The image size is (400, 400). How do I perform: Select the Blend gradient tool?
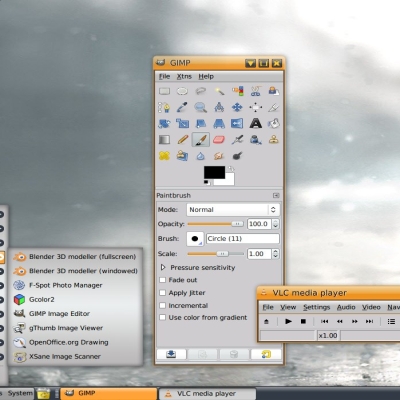coord(164,139)
